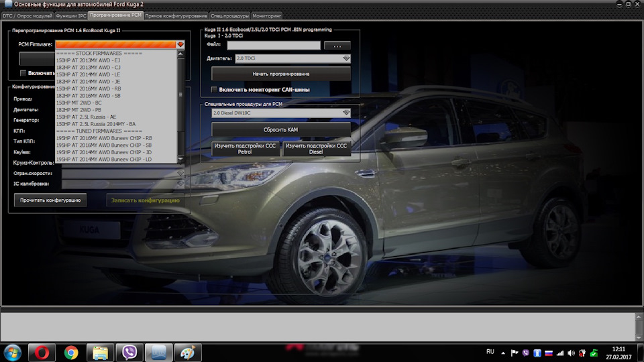The image size is (644, 362).
Task: Click the blue info tray icon
Action: coord(537,353)
